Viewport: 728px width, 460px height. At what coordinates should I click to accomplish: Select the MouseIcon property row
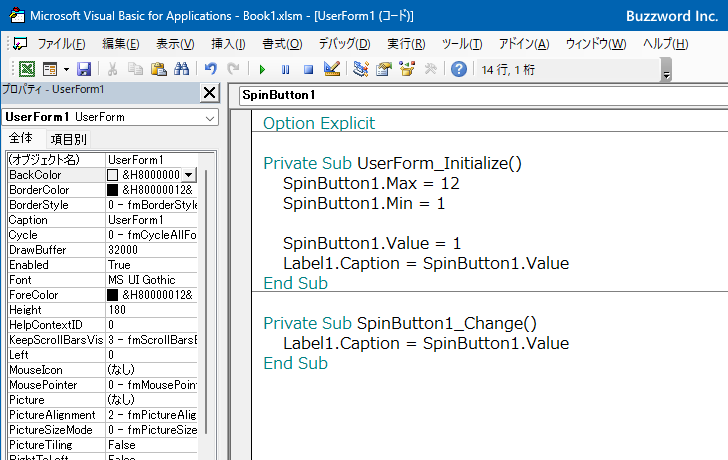(103, 370)
